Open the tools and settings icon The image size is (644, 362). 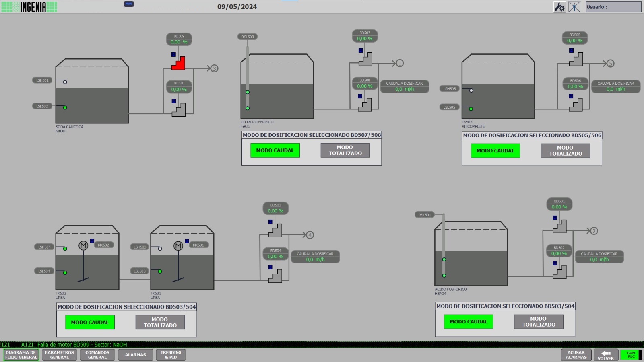[x=559, y=7]
